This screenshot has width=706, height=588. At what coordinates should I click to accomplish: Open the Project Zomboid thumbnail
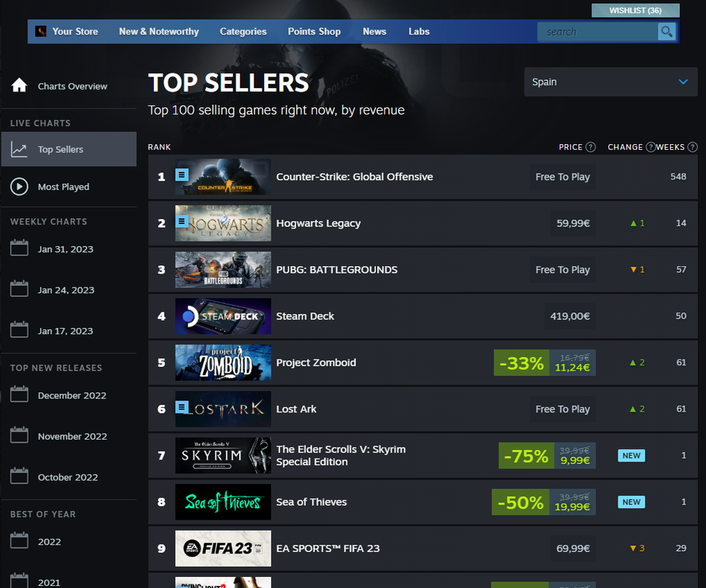(223, 362)
